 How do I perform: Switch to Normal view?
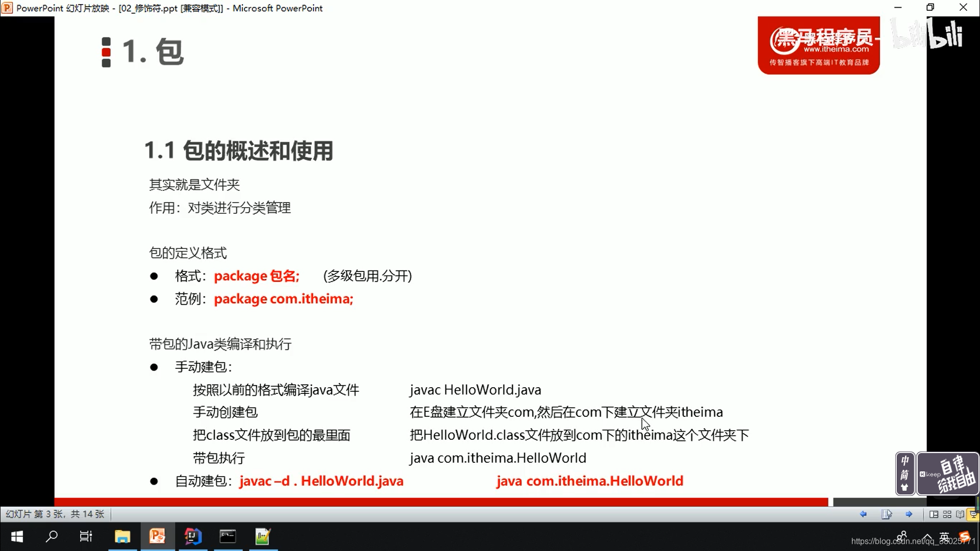(x=934, y=514)
